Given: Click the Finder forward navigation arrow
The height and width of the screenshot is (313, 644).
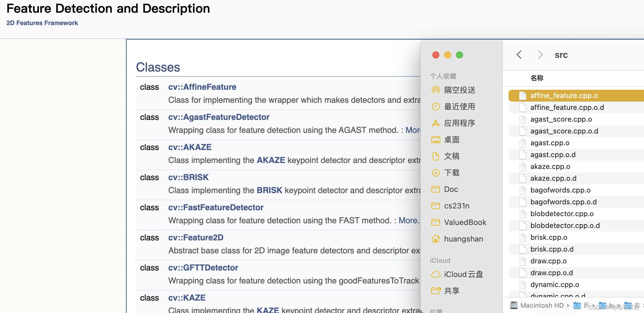Looking at the screenshot, I should (x=540, y=55).
